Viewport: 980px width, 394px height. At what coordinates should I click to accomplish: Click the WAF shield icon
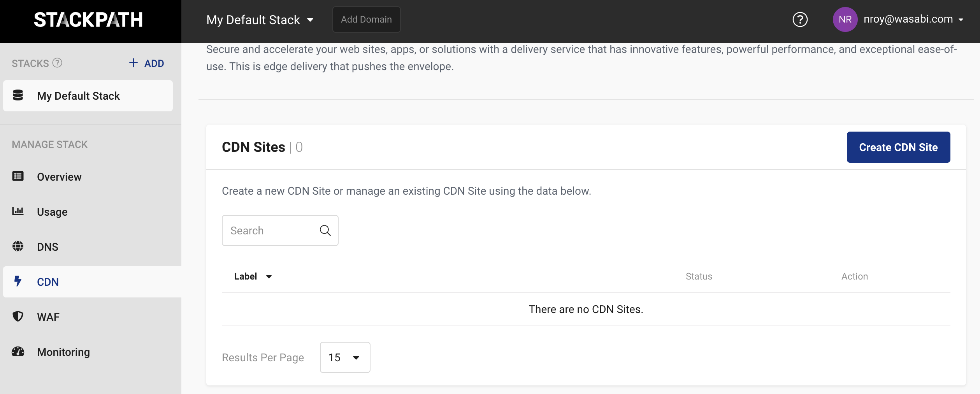(18, 316)
